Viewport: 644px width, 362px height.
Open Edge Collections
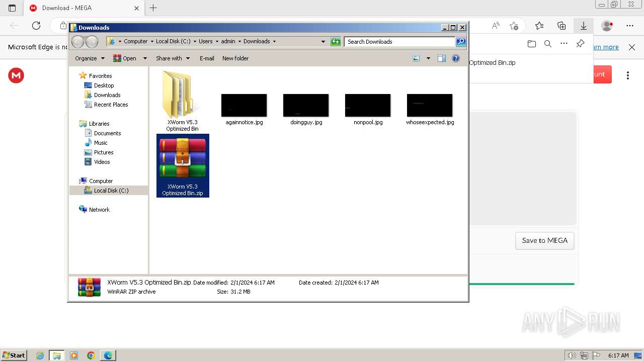[x=561, y=26]
